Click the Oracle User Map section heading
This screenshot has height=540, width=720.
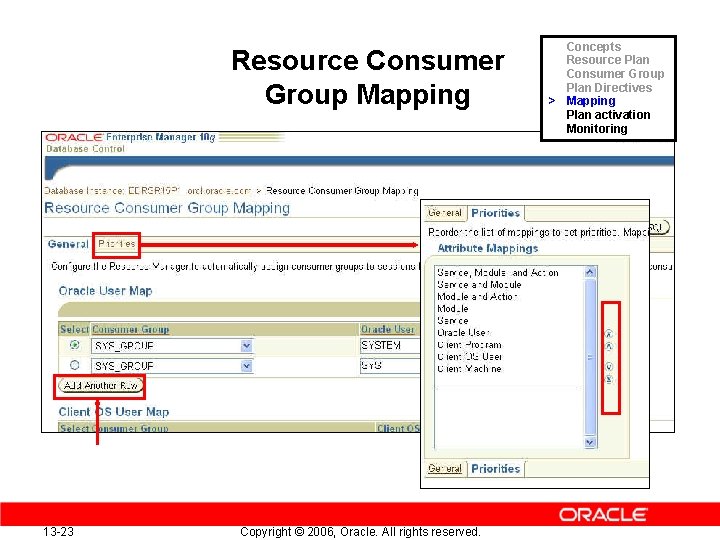coord(105,291)
